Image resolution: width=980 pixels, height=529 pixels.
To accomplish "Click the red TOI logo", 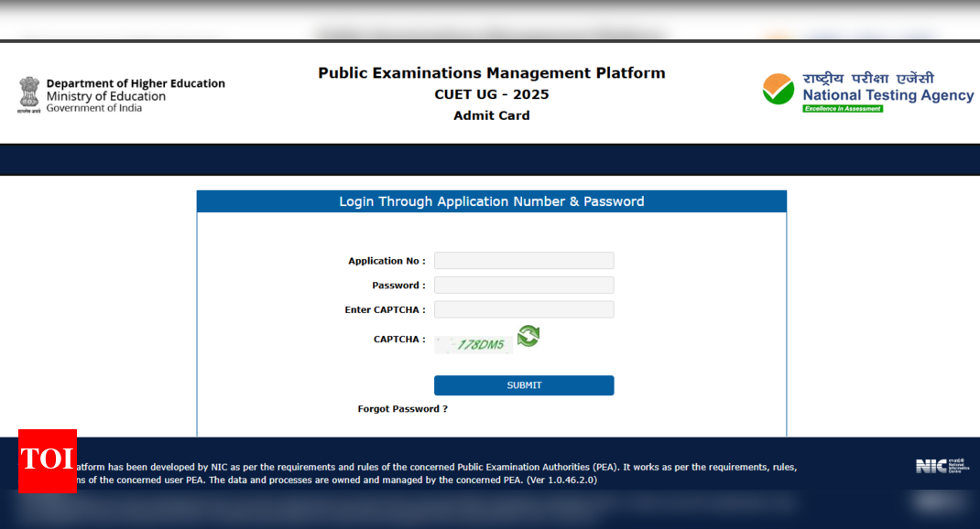I will 47,459.
